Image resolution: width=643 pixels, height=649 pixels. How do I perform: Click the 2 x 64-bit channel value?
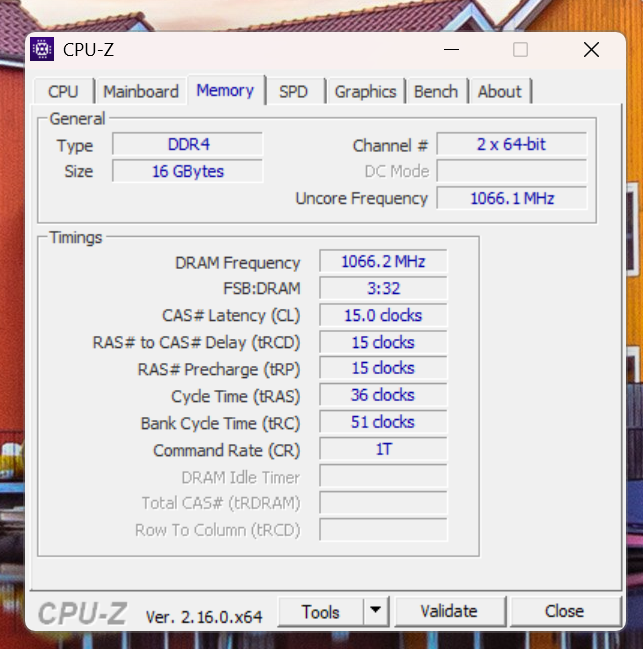coord(512,144)
